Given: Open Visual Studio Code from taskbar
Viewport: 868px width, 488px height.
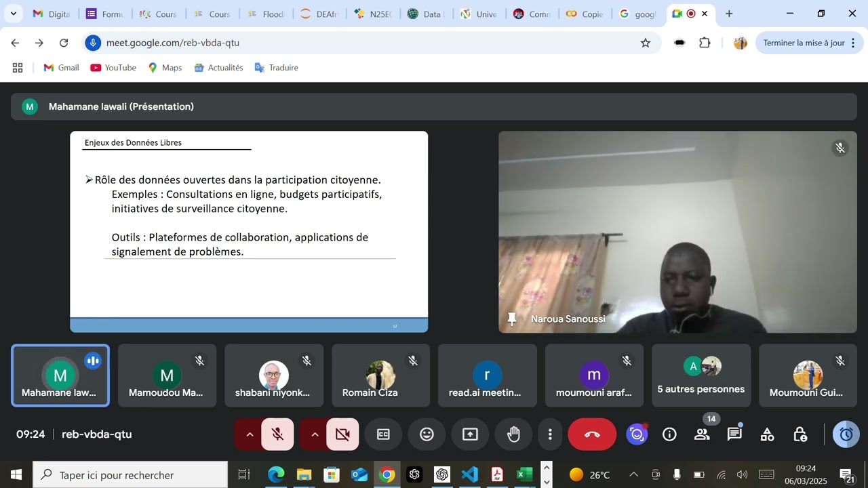Looking at the screenshot, I should pos(470,474).
